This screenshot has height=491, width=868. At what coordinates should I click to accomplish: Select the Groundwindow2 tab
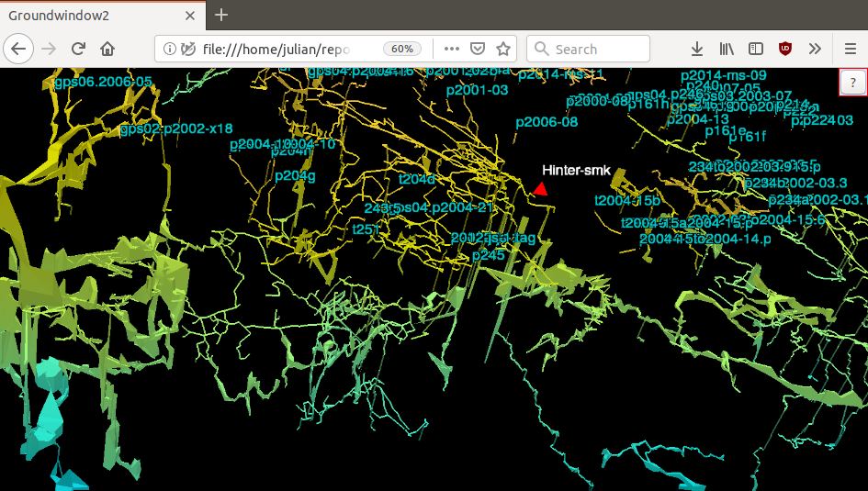(102, 16)
